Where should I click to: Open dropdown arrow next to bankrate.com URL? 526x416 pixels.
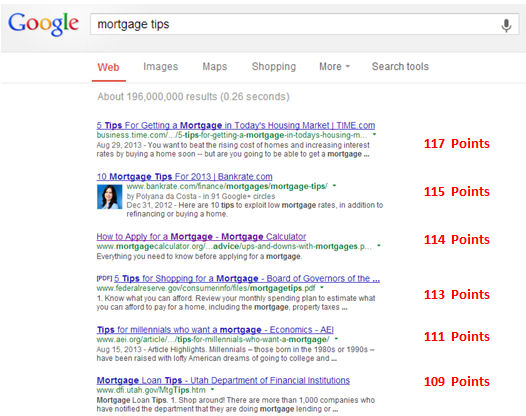tap(334, 186)
